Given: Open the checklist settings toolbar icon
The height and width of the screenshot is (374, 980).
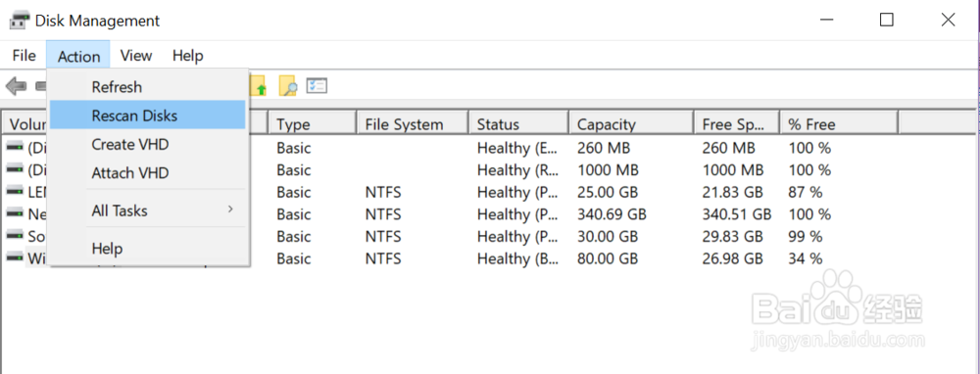Looking at the screenshot, I should pos(317,85).
